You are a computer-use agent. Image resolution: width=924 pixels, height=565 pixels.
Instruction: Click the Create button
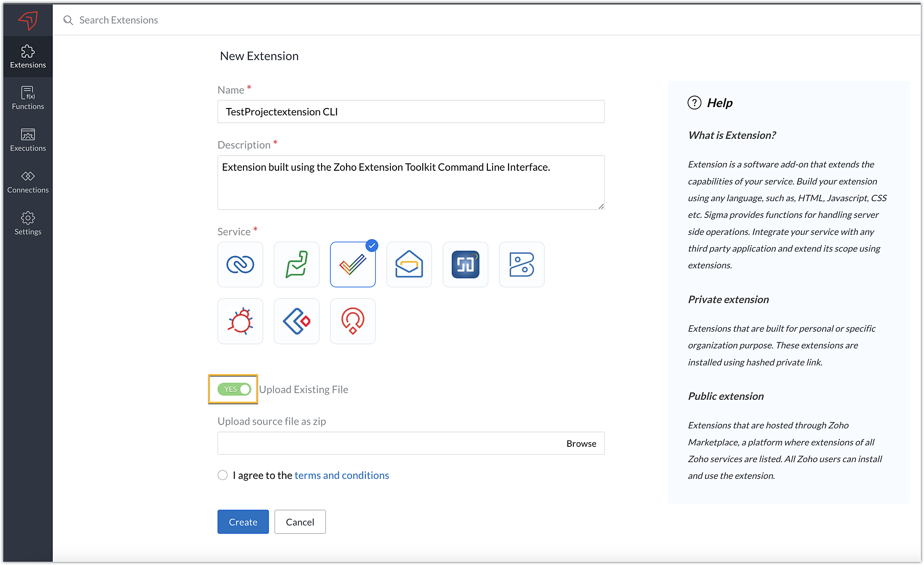click(243, 522)
